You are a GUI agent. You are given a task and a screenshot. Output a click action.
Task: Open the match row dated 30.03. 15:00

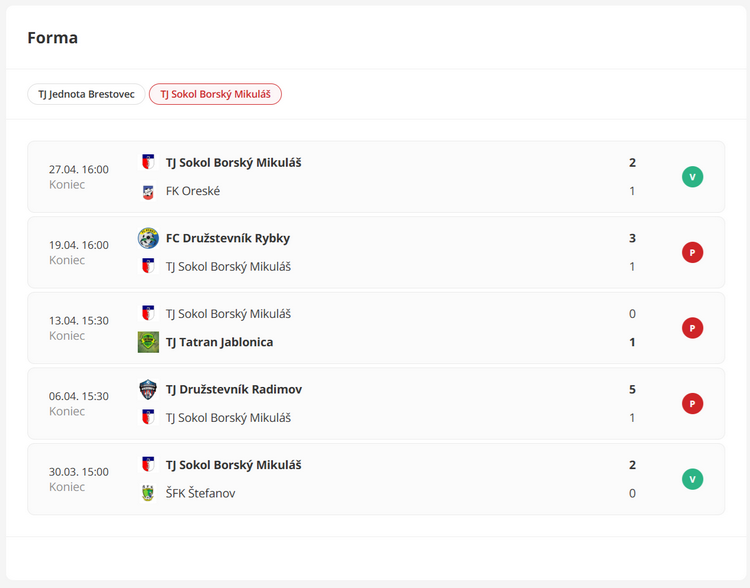pyautogui.click(x=376, y=479)
